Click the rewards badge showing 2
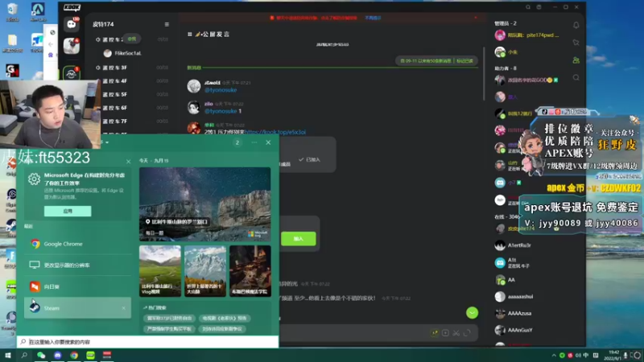Screen dimensions: 644x362 click(x=237, y=142)
